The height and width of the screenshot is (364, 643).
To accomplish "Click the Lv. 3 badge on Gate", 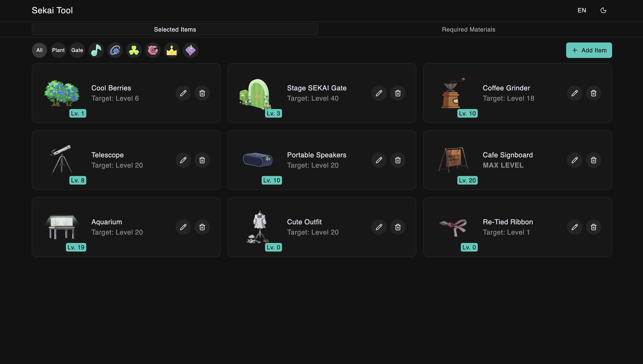I will pos(273,113).
